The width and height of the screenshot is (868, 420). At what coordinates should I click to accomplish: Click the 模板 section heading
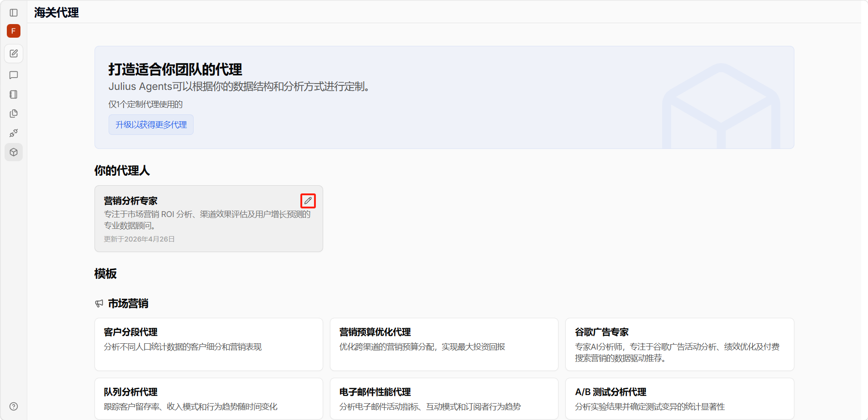105,274
